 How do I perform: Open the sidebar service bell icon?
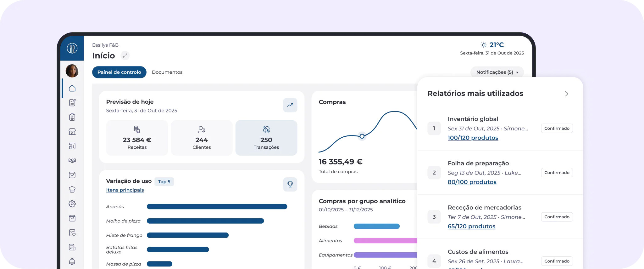(72, 262)
